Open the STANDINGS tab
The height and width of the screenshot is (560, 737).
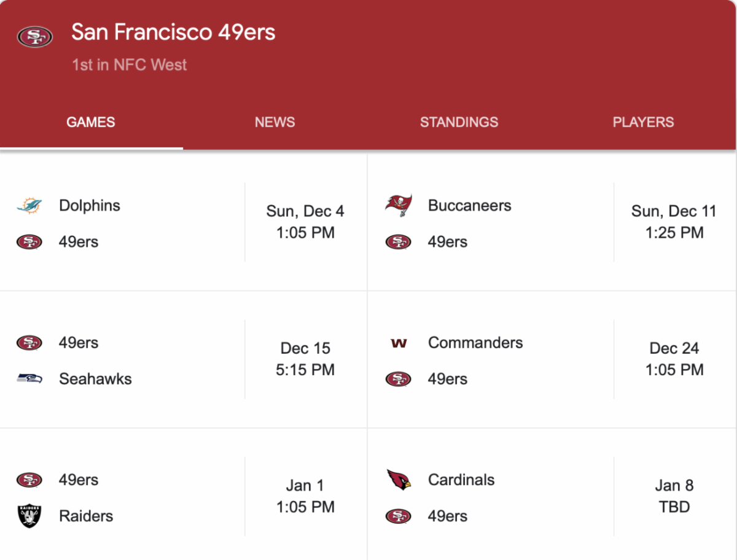pyautogui.click(x=459, y=122)
